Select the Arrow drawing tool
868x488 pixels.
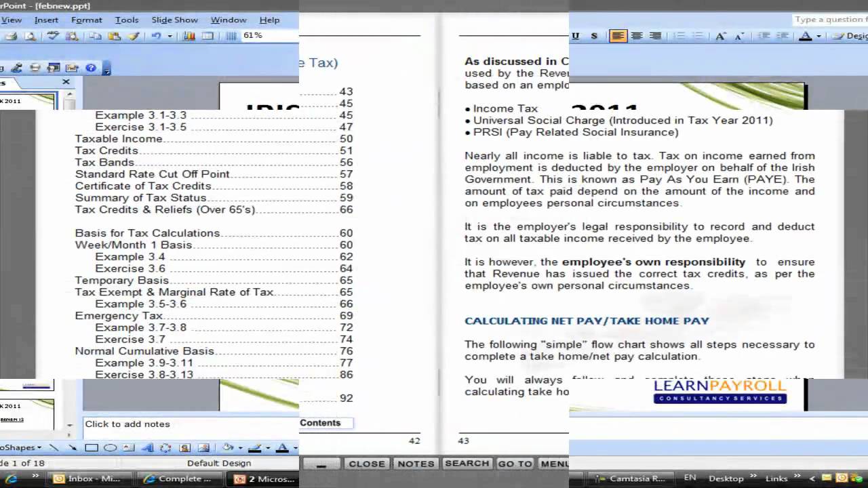(73, 447)
